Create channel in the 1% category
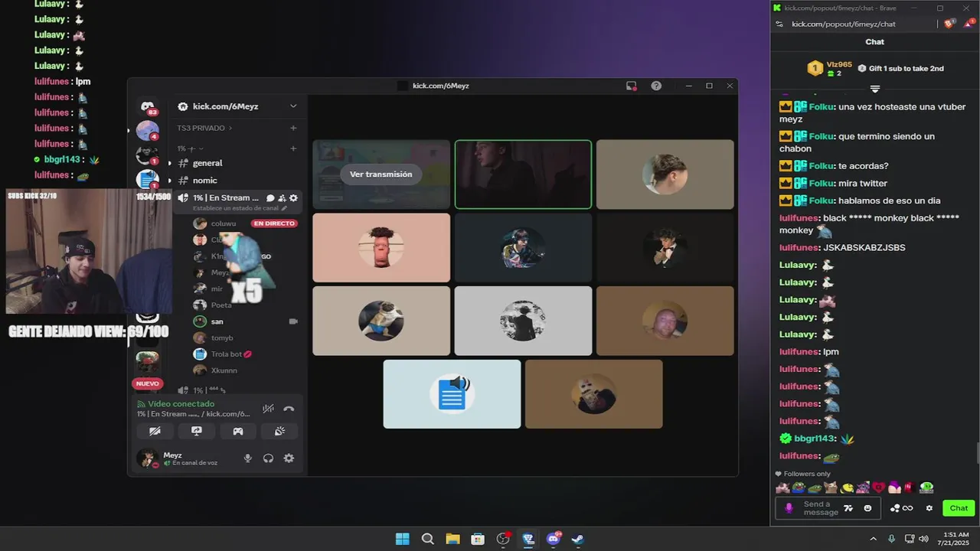This screenshot has height=551, width=980. tap(293, 148)
